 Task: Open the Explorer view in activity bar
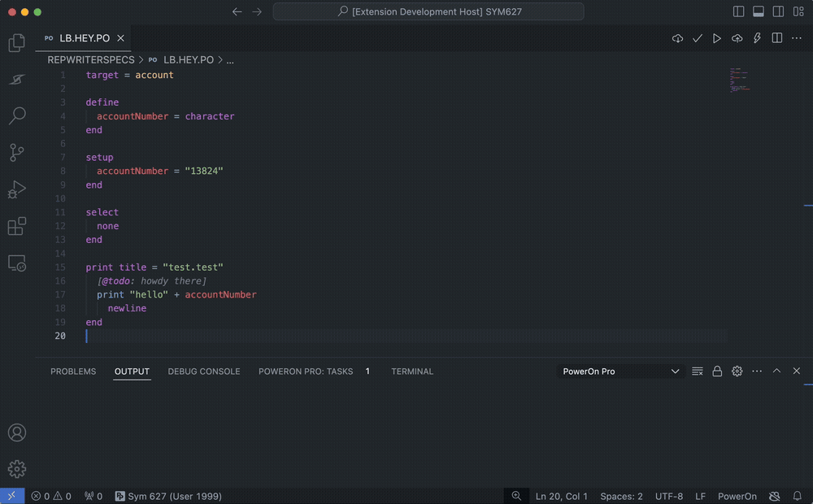point(17,43)
